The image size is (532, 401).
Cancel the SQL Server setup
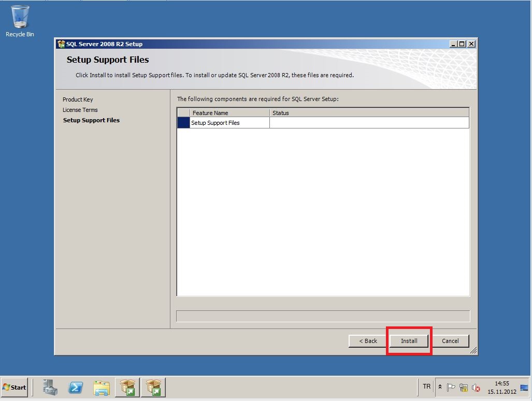450,340
